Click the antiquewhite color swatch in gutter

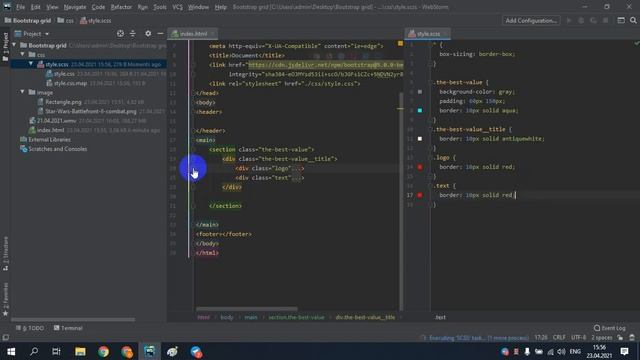click(420, 139)
